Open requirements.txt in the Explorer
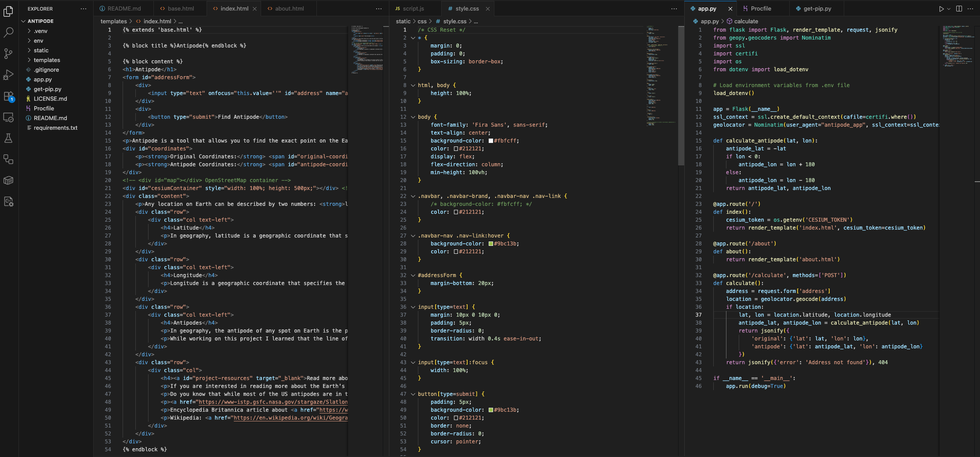This screenshot has height=457, width=980. [55, 128]
